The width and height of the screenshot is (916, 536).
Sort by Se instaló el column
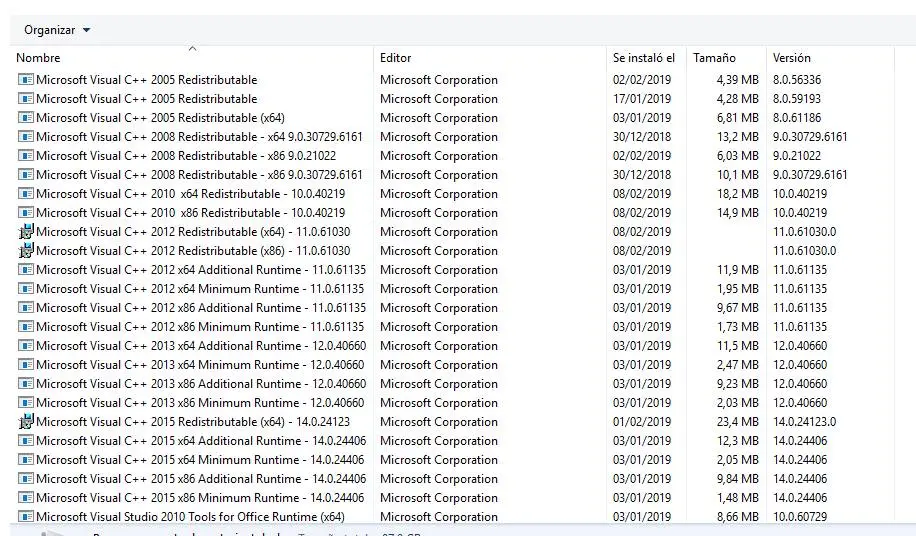[643, 58]
